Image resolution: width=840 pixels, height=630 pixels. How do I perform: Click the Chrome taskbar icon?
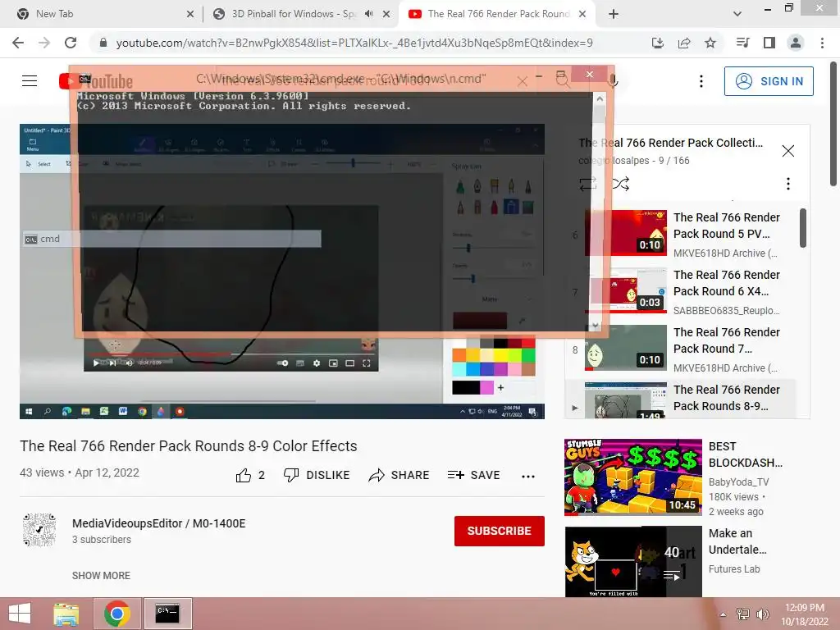pos(117,614)
